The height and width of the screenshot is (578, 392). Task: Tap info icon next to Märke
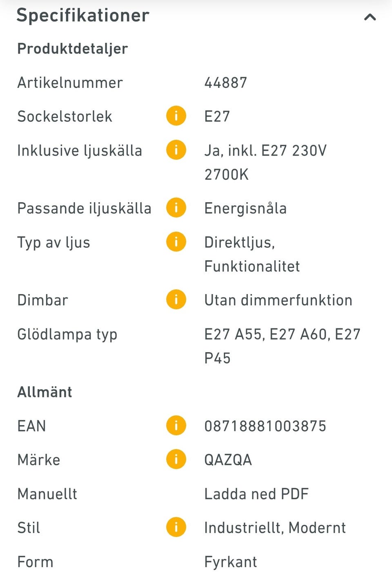click(x=176, y=460)
